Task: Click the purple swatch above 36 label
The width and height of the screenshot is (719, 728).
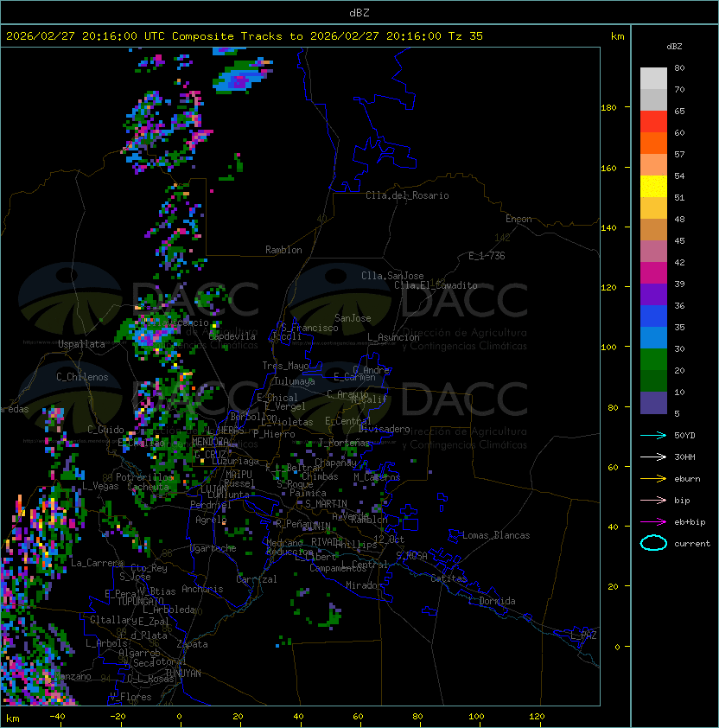Action: [x=653, y=294]
